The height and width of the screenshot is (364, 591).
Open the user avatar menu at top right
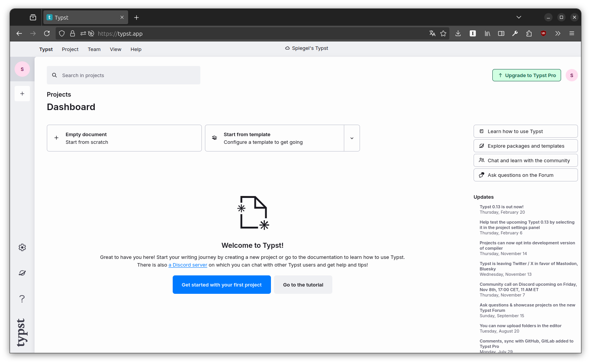pos(572,75)
